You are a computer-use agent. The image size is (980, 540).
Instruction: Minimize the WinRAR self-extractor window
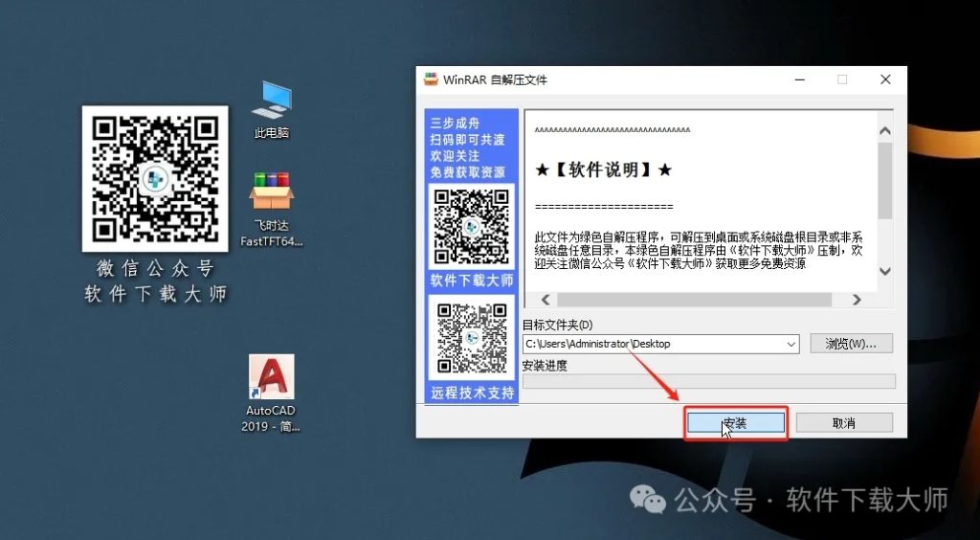point(799,79)
